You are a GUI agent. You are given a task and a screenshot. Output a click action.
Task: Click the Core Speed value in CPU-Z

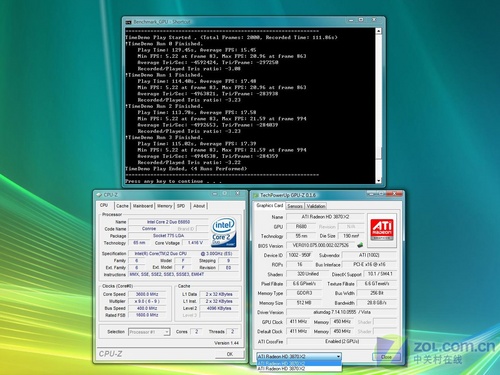[x=147, y=294]
